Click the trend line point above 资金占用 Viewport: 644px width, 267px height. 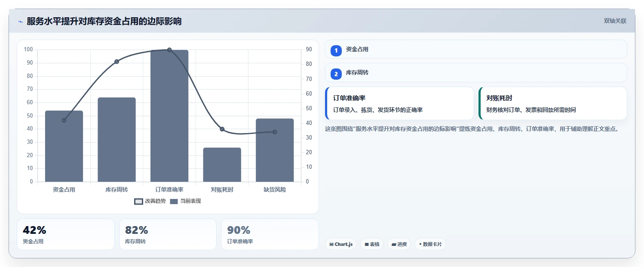[64, 120]
